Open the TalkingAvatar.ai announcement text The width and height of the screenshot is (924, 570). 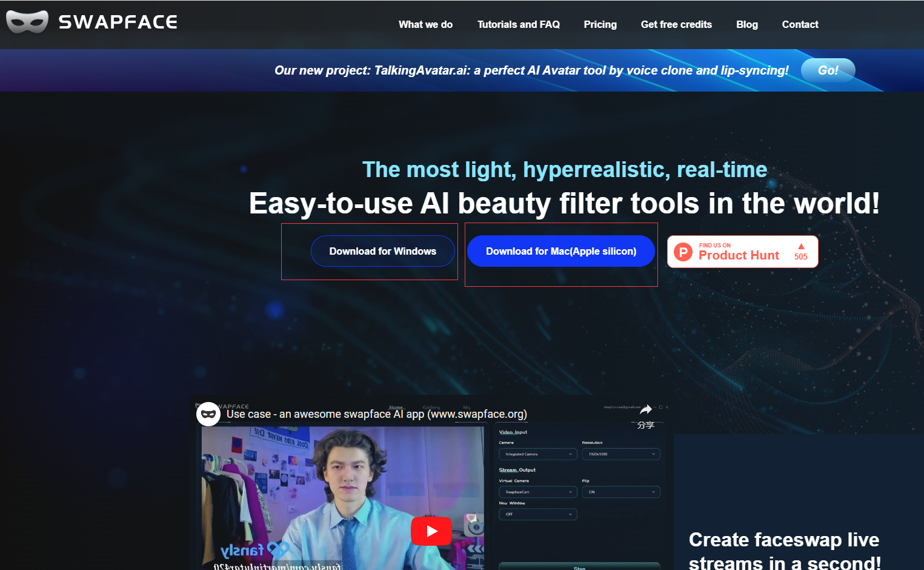pyautogui.click(x=531, y=70)
